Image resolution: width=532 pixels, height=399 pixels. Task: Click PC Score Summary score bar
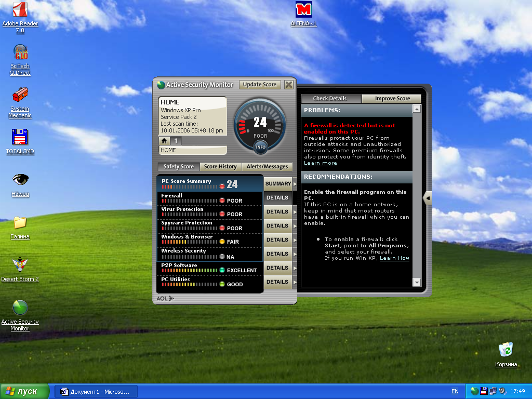tap(190, 187)
